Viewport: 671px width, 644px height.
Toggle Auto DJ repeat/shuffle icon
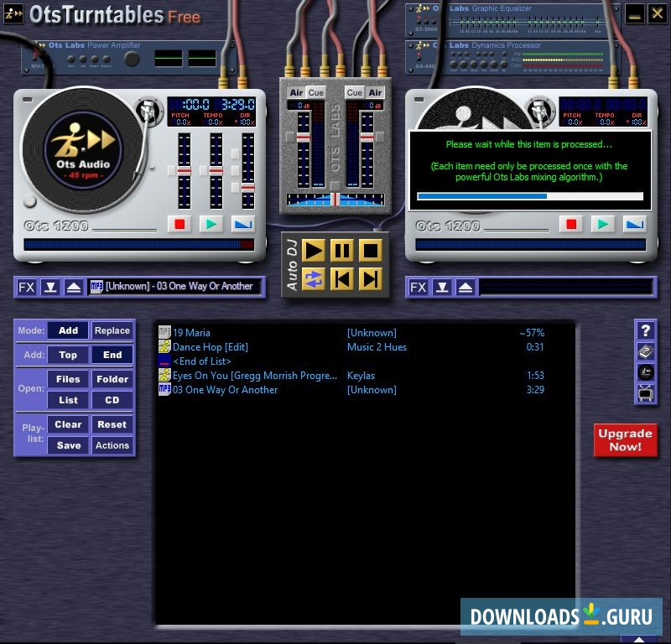pyautogui.click(x=313, y=279)
